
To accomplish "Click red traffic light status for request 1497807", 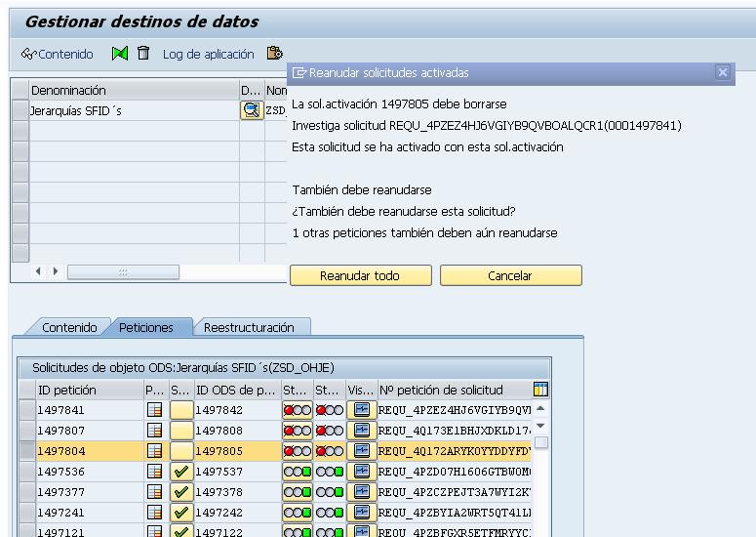I will [x=295, y=429].
